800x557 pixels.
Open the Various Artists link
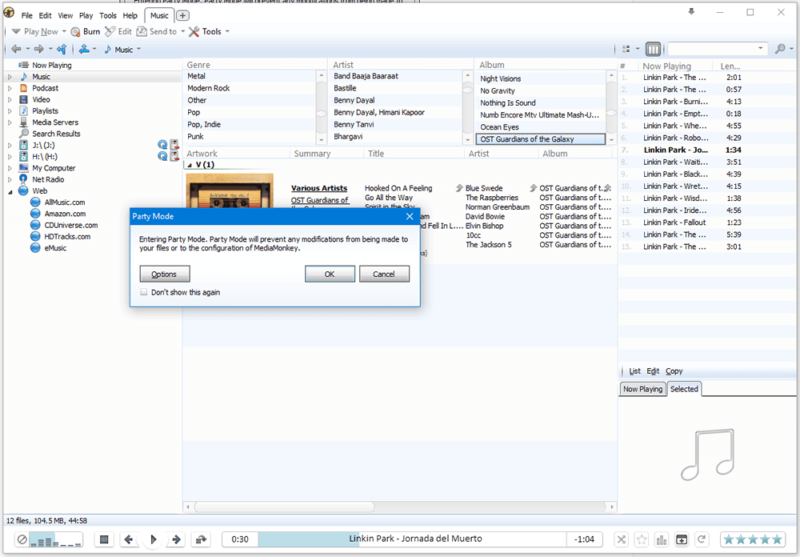point(319,188)
